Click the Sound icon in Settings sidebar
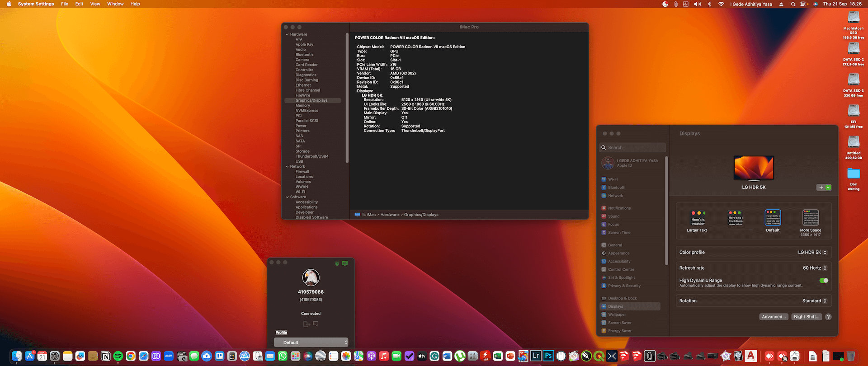The width and height of the screenshot is (868, 366). (604, 216)
